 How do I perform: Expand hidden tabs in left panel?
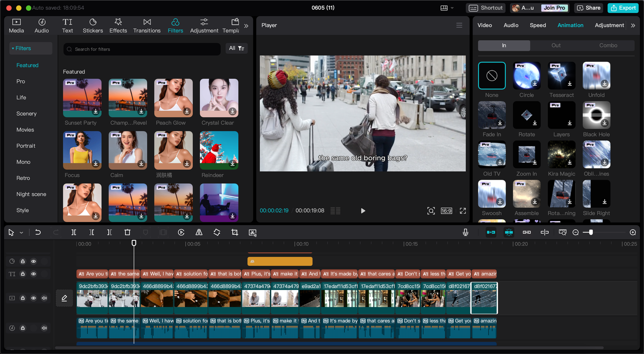(x=246, y=26)
